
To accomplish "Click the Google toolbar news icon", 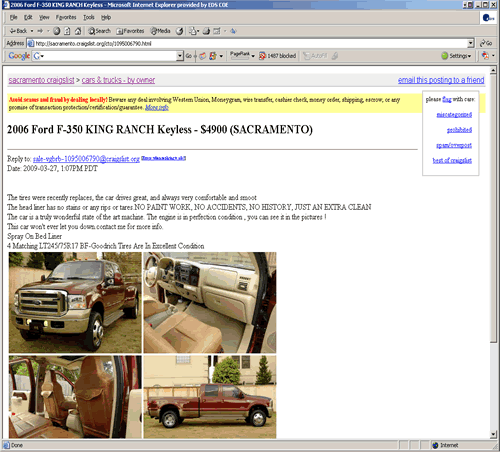I will 202,56.
